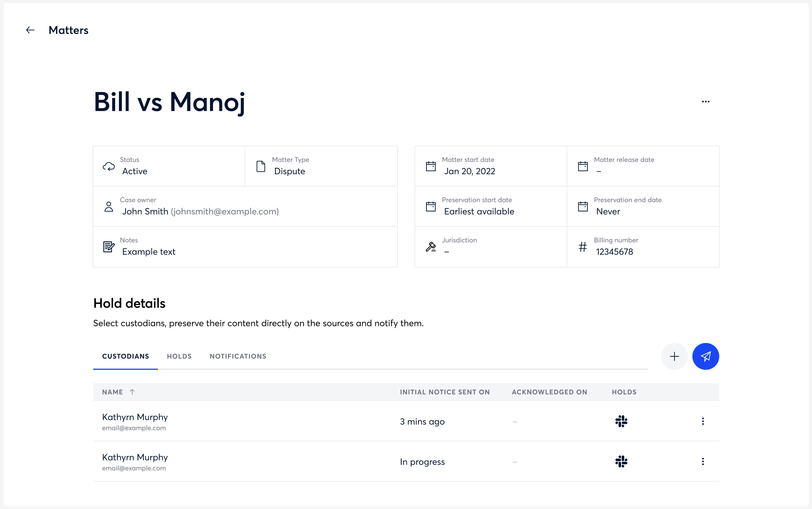The image size is (812, 509).
Task: Click the Matters breadcrumb title
Action: (x=68, y=30)
